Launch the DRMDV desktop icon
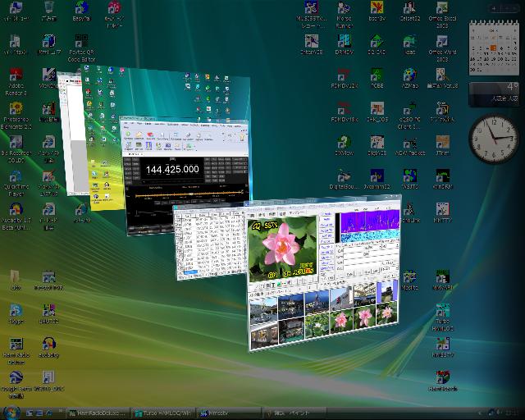The width and height of the screenshot is (525, 420). 344,44
